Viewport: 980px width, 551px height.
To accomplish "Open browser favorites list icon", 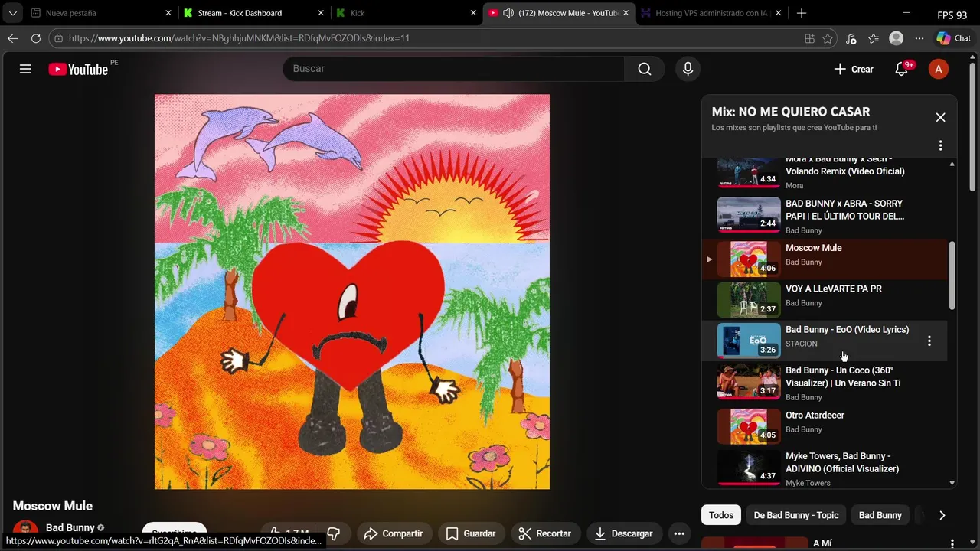I will click(874, 38).
